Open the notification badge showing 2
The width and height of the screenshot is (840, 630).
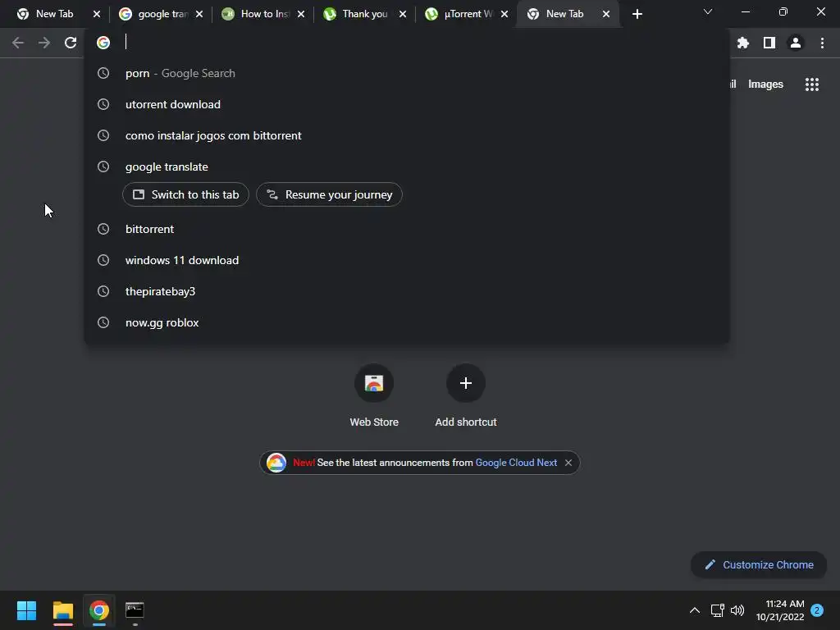point(817,610)
